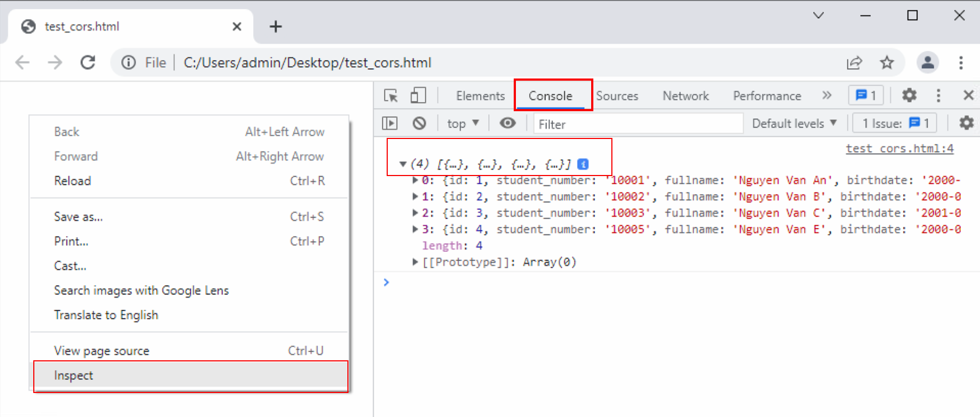Expand the [[Prototype]] Array(0) entry
The width and height of the screenshot is (980, 417).
point(415,262)
